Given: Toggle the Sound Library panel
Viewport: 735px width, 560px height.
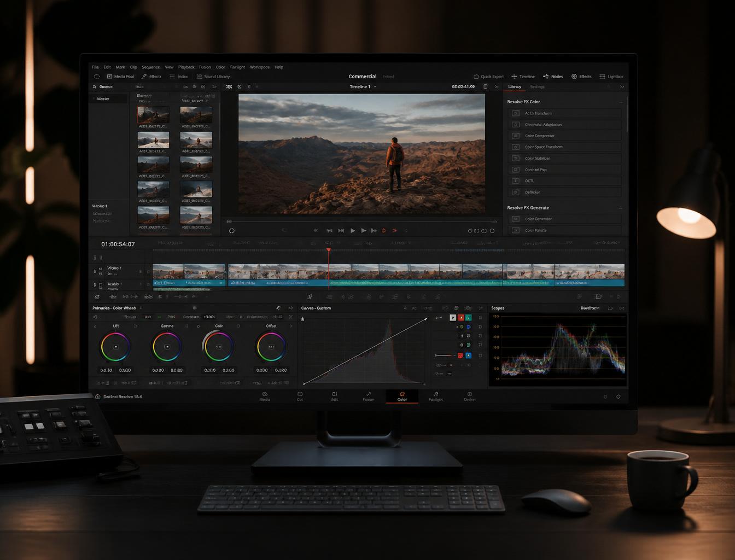Looking at the screenshot, I should tap(213, 77).
